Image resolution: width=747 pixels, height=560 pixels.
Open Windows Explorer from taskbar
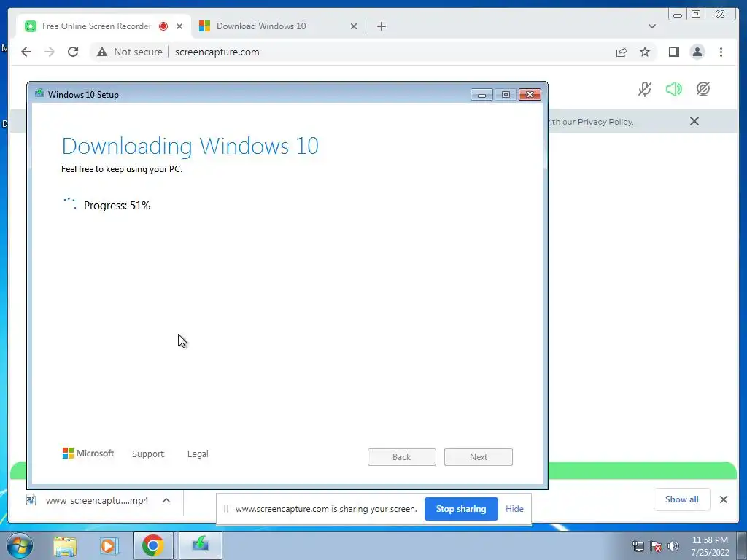pos(65,546)
